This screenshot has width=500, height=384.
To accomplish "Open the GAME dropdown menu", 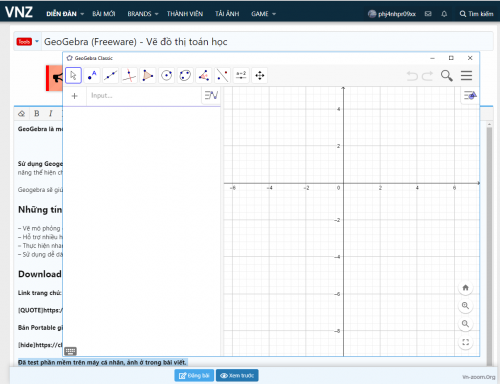I will 263,14.
